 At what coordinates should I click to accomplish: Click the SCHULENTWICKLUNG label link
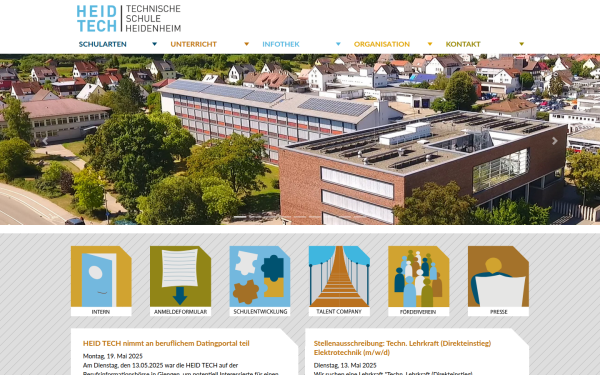[260, 312]
